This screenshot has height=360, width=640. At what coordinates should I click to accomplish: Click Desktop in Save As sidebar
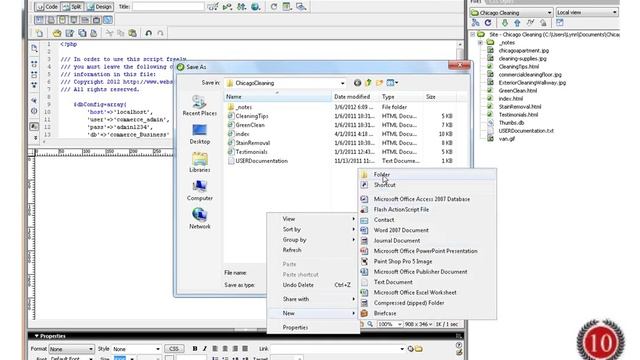click(x=200, y=134)
